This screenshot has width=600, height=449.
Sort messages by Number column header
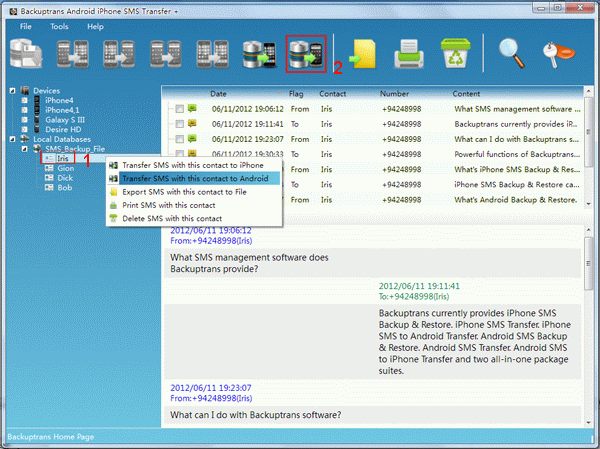[394, 94]
